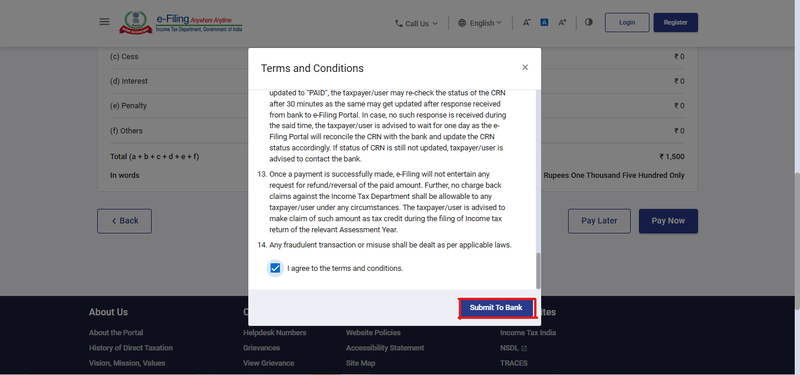Click the (d) Interest row label

click(x=129, y=81)
